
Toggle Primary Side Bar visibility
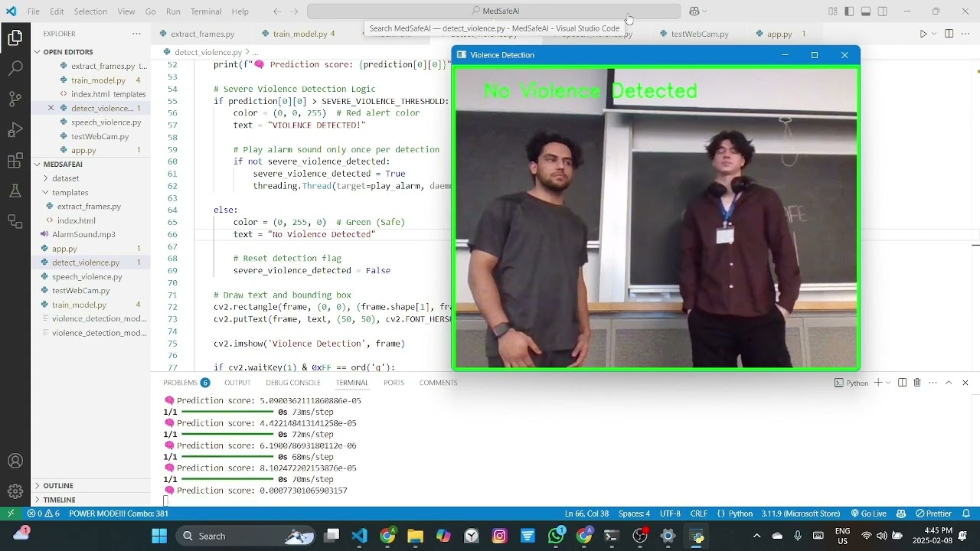[849, 11]
